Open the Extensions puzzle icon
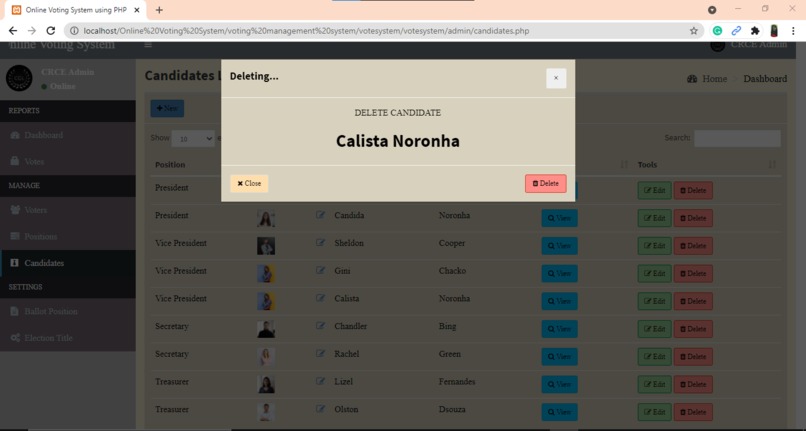The image size is (806, 431). (x=755, y=31)
